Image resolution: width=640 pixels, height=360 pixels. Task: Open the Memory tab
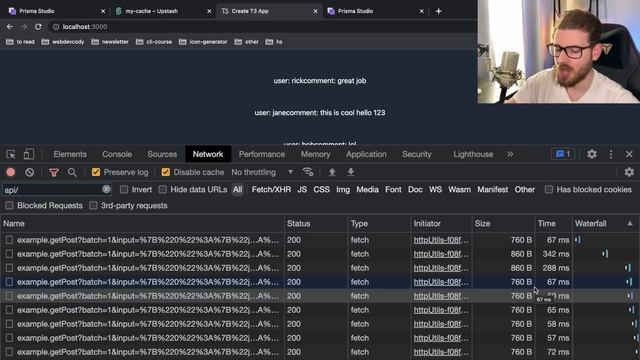[316, 154]
